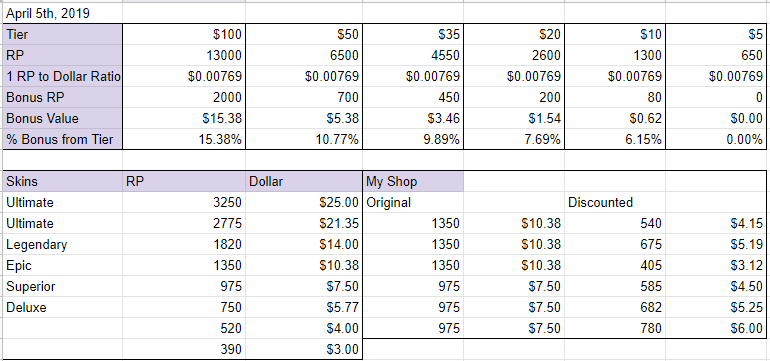Click the 700 Bonus RP cell
770x361 pixels.
tap(304, 97)
